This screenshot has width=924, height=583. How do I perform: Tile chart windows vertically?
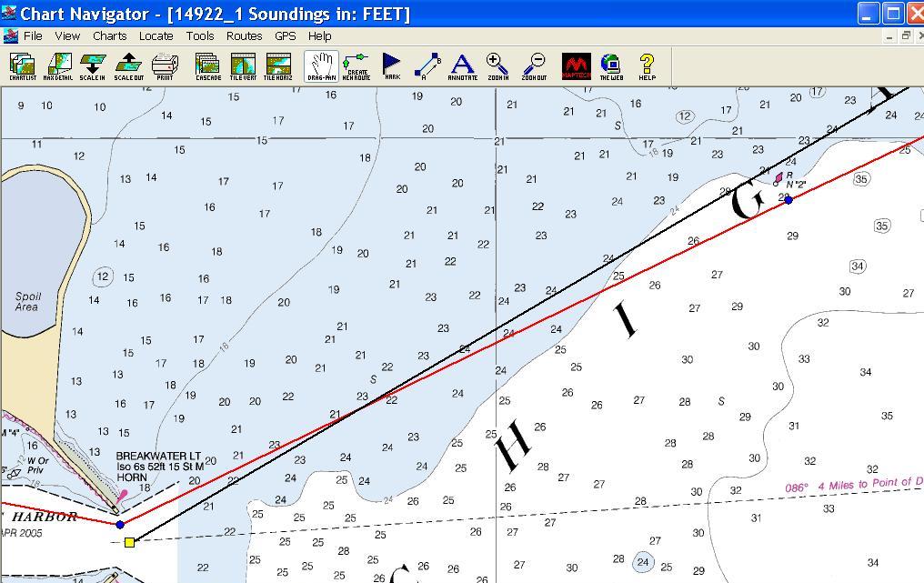243,65
